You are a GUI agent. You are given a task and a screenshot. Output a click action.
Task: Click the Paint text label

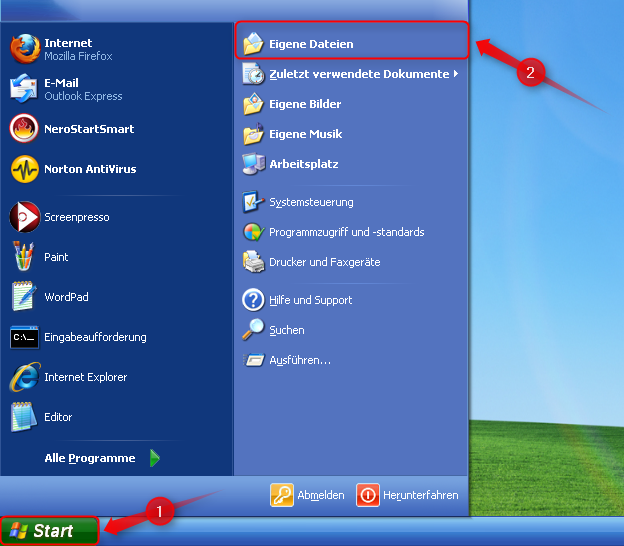(56, 257)
